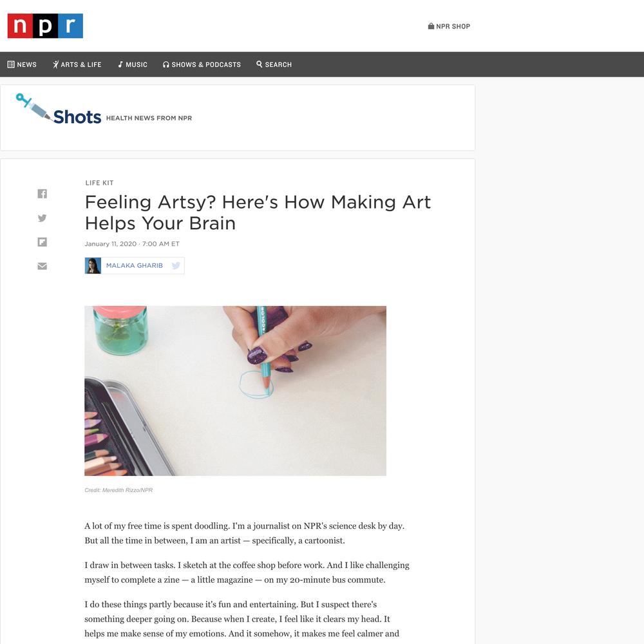Open the Arts & Life menu
Screen dimensions: 644x644
click(x=77, y=64)
